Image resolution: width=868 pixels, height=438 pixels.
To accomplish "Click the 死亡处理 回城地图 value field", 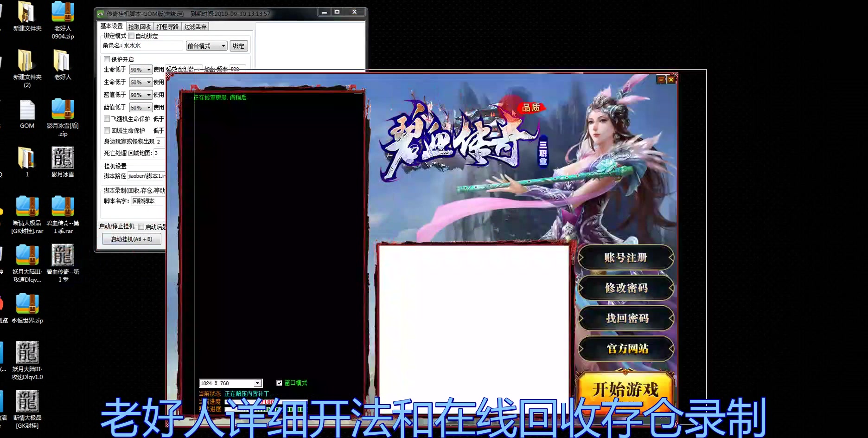I will tap(159, 153).
